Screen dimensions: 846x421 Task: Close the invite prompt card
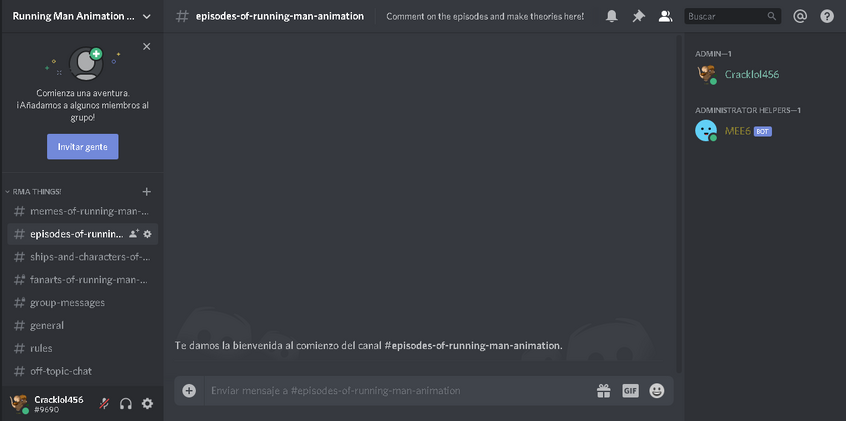tap(147, 46)
